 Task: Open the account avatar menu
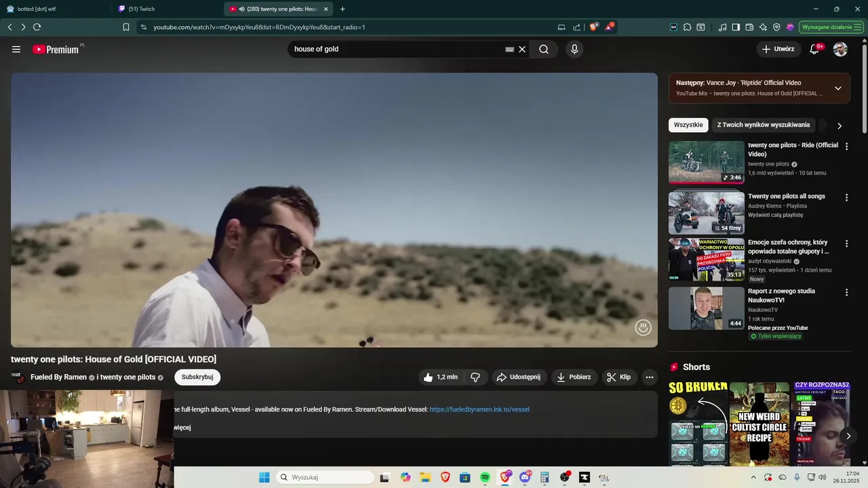(x=840, y=49)
